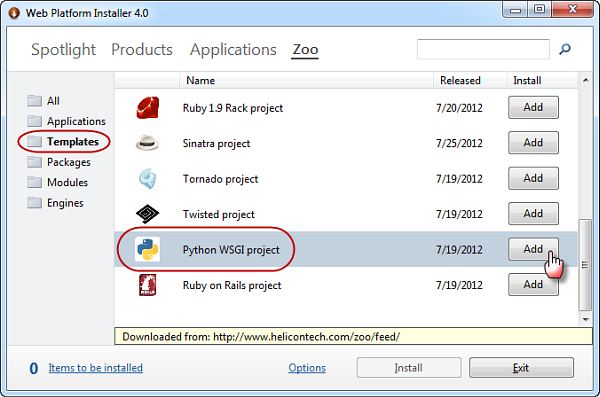Select the Packages category
Screen dimensions: 600x397
click(x=69, y=162)
